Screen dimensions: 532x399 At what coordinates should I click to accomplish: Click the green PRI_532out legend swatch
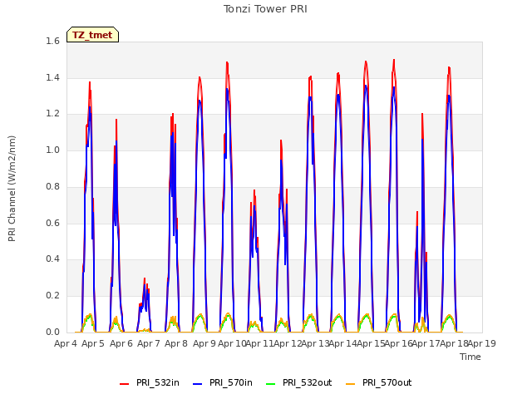tap(271, 384)
